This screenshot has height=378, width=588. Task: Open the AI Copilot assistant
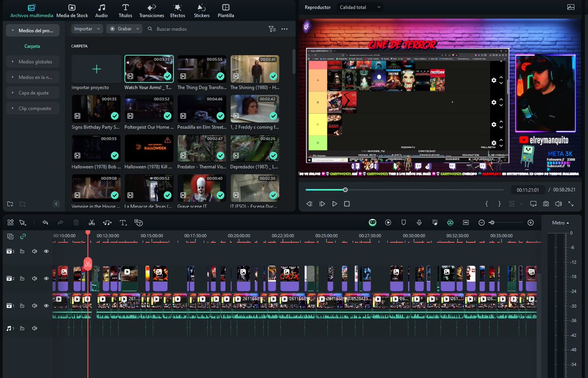373,223
